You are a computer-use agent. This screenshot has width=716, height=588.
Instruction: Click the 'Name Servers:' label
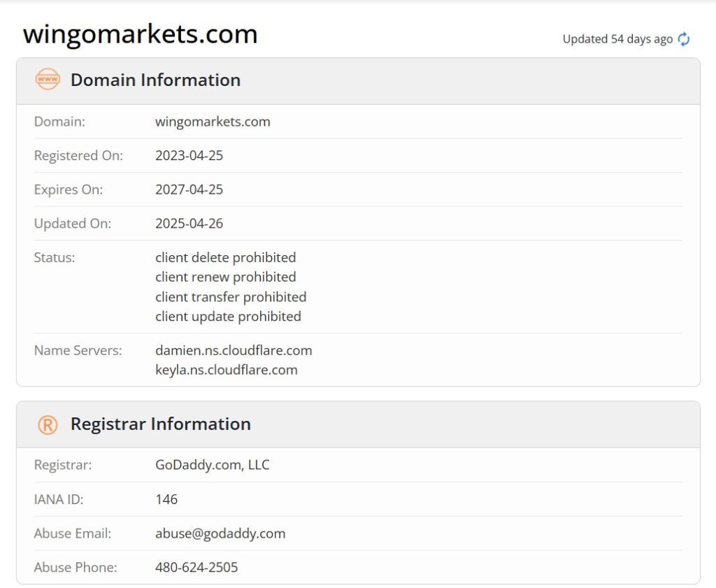(x=78, y=350)
